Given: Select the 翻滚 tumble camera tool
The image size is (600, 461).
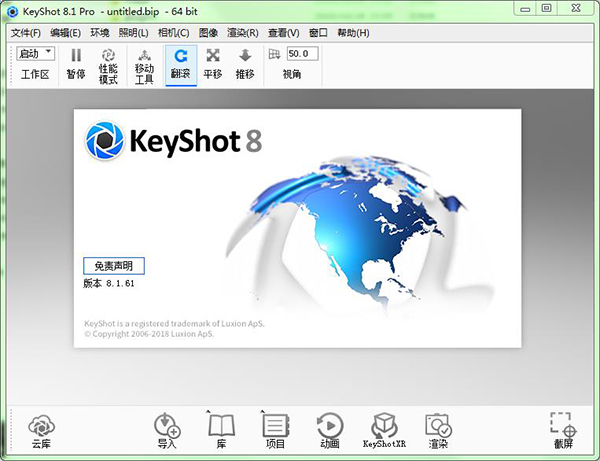Looking at the screenshot, I should (181, 65).
